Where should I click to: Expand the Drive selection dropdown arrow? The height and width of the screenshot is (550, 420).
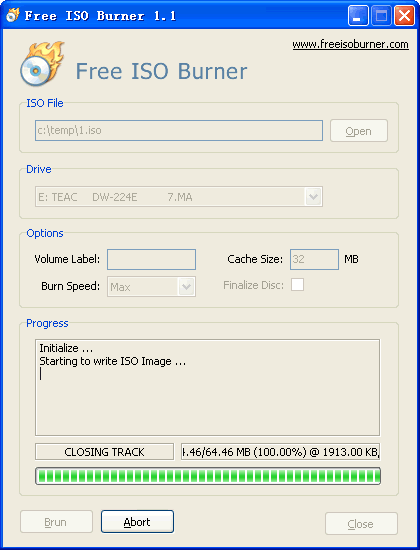(x=313, y=197)
